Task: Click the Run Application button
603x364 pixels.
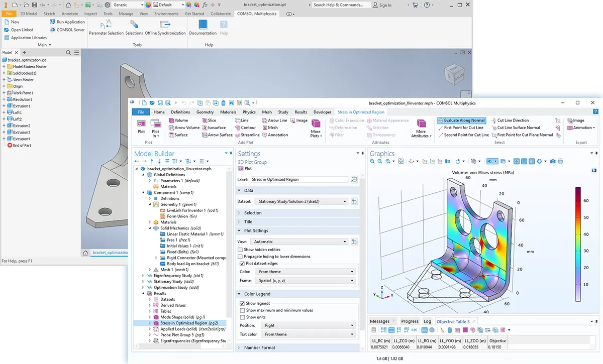Action: pos(67,22)
